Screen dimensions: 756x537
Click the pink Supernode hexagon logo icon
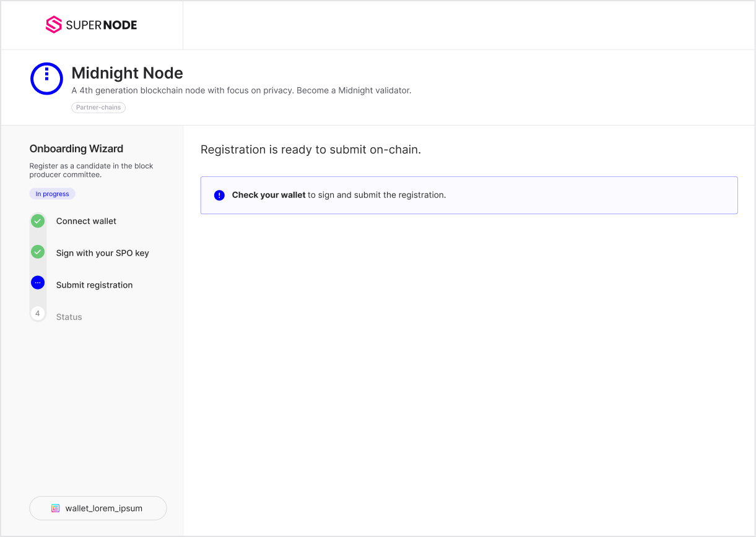pyautogui.click(x=54, y=25)
